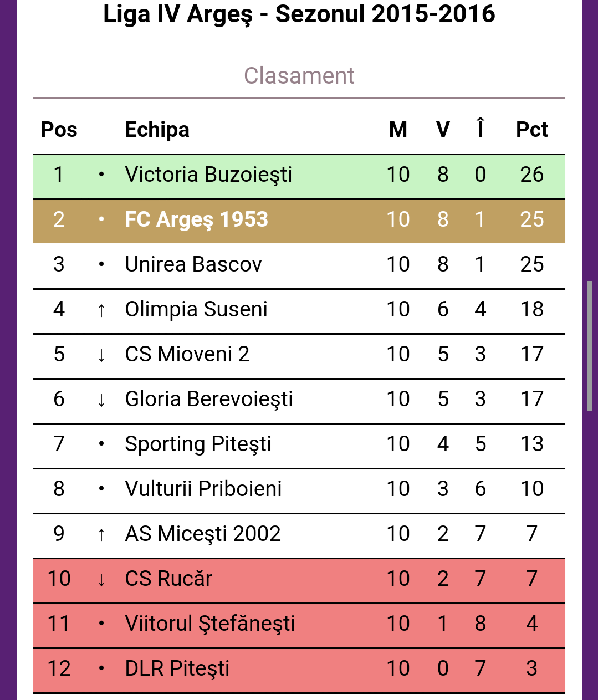Select the Vulturii Priboieni team name
This screenshot has width=598, height=700.
pos(203,489)
